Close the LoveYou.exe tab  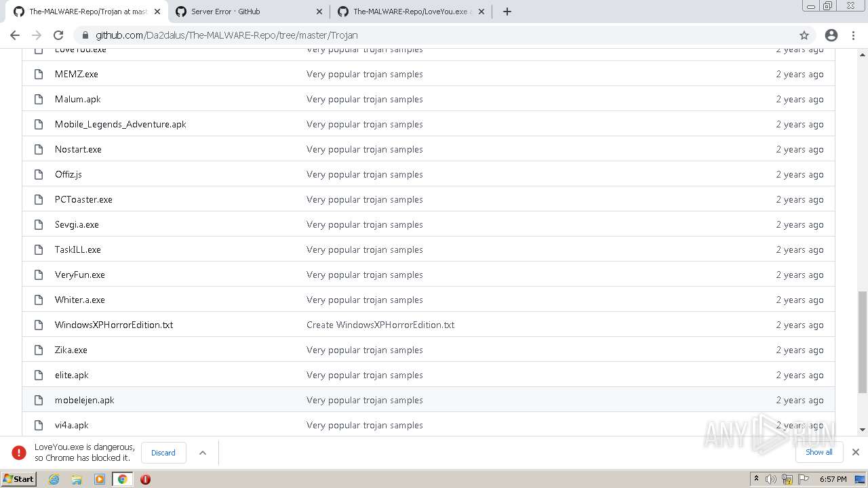[481, 12]
